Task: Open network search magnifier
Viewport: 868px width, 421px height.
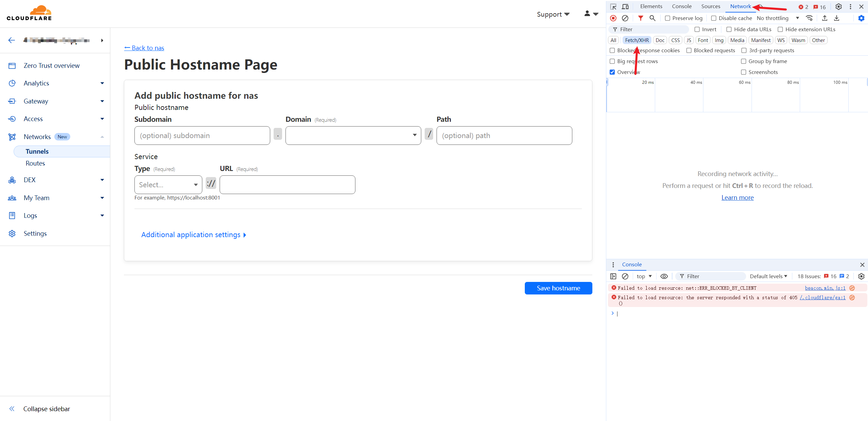Action: pos(652,18)
